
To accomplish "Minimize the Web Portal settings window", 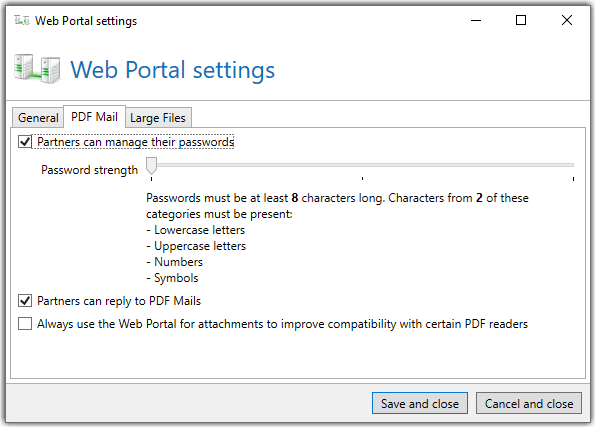I will pos(476,21).
